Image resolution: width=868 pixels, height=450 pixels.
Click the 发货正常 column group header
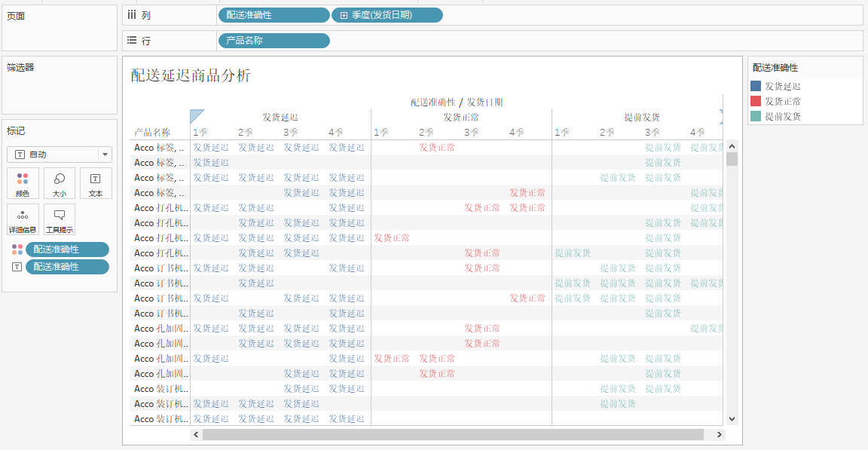click(461, 117)
